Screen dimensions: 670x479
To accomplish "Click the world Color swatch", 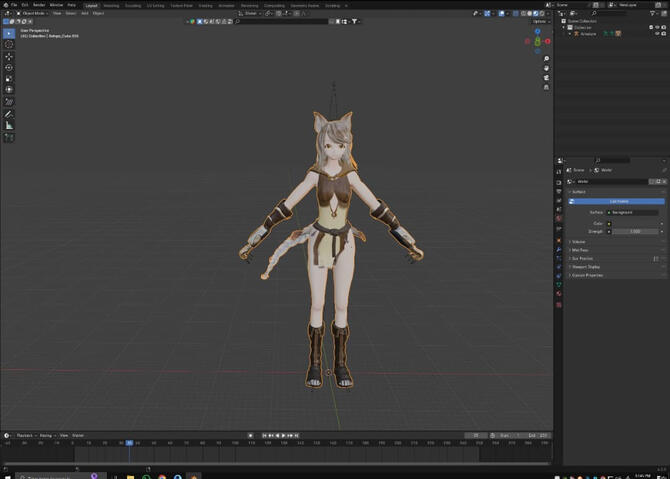I will point(634,223).
